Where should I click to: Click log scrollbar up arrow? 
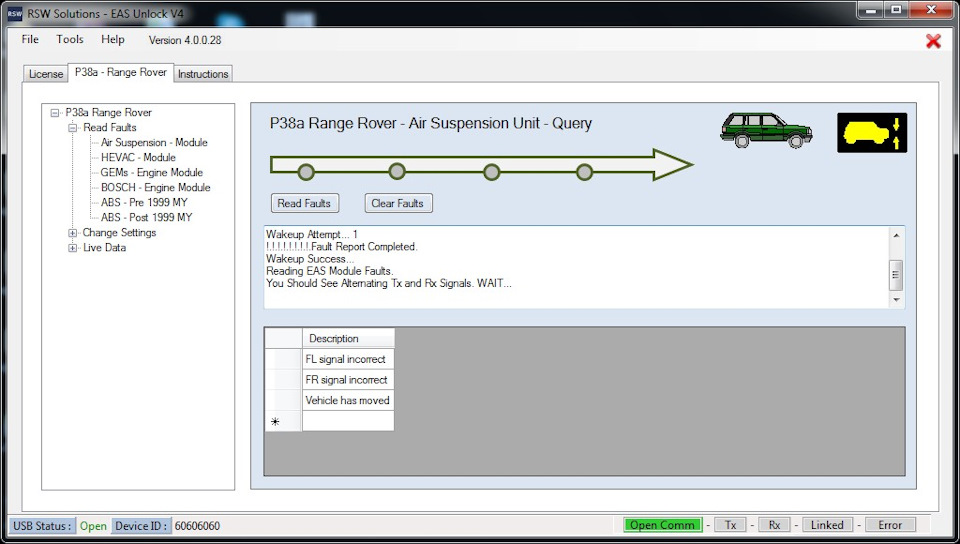[896, 235]
